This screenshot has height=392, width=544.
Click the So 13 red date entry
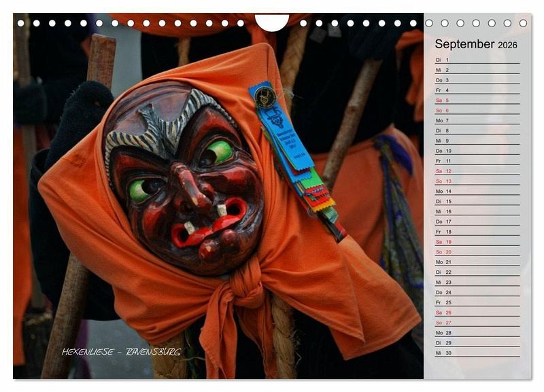477,181
